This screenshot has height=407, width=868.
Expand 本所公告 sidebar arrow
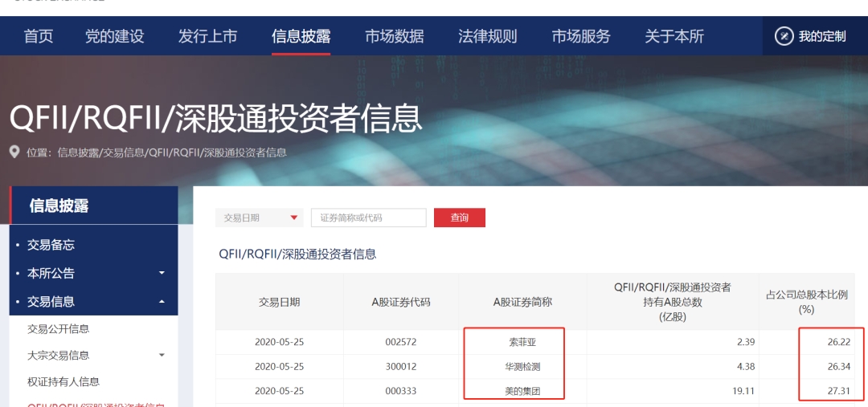162,273
